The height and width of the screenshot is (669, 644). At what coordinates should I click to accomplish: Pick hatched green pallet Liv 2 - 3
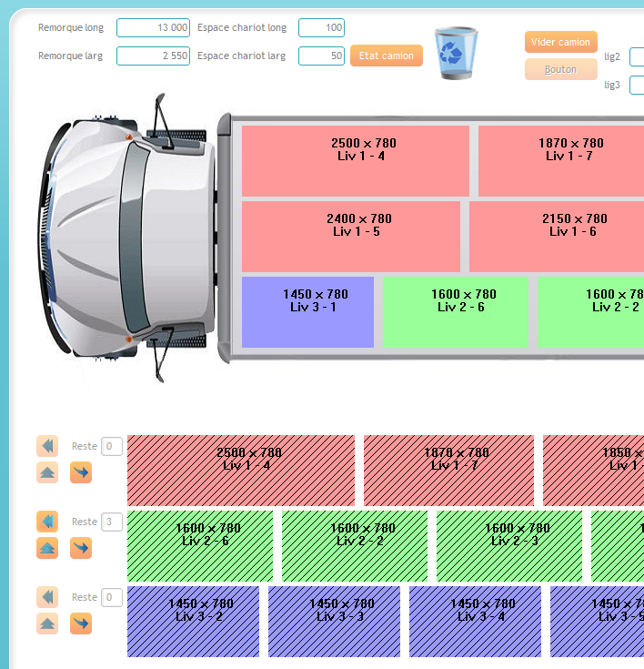pos(508,546)
